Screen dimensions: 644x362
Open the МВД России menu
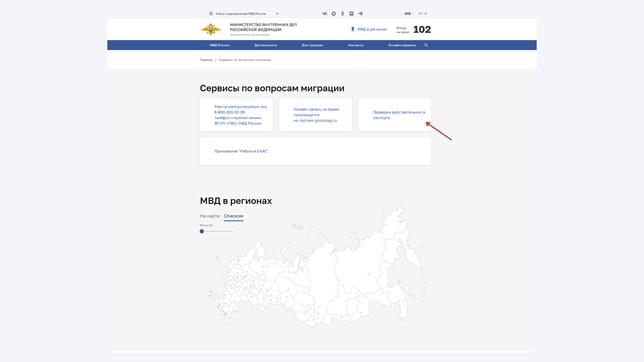coord(220,45)
